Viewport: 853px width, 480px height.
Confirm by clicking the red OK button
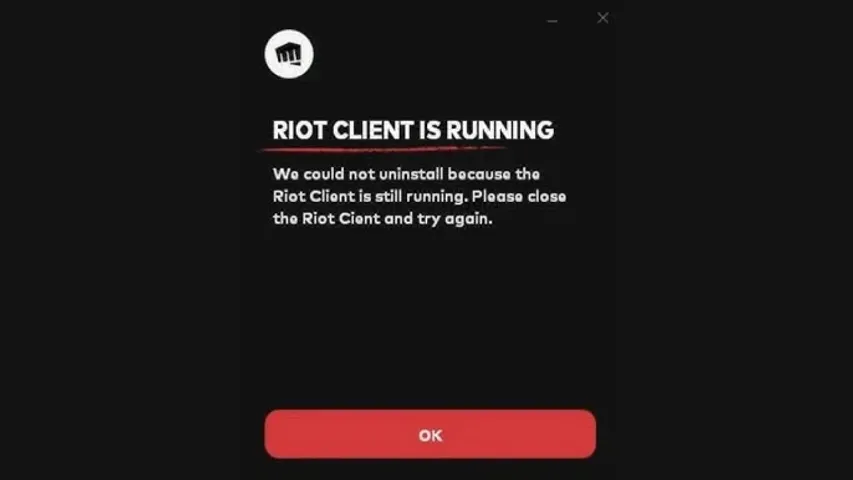coord(430,434)
